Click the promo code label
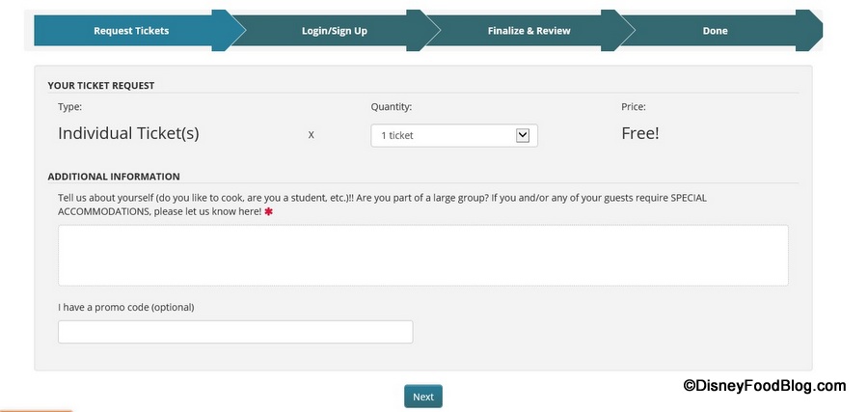The image size is (868, 412). point(125,308)
